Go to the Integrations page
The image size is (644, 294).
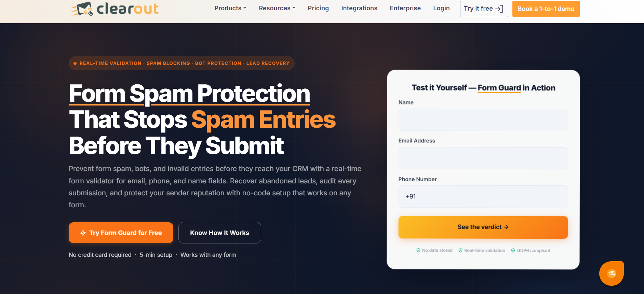359,8
